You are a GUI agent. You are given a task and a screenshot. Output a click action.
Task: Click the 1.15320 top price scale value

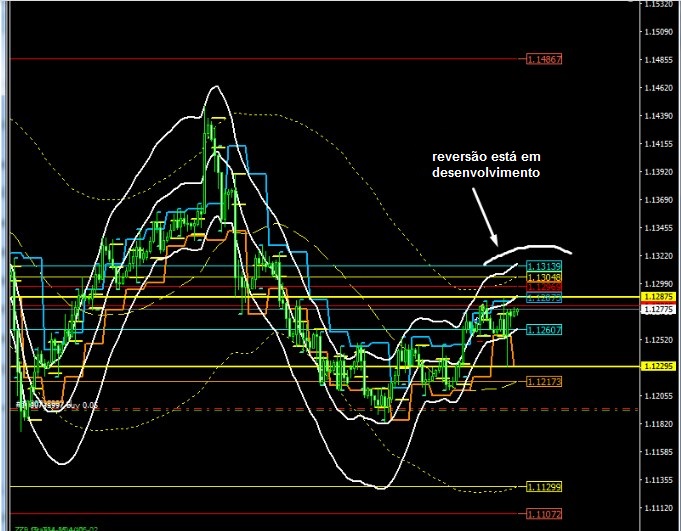click(659, 4)
